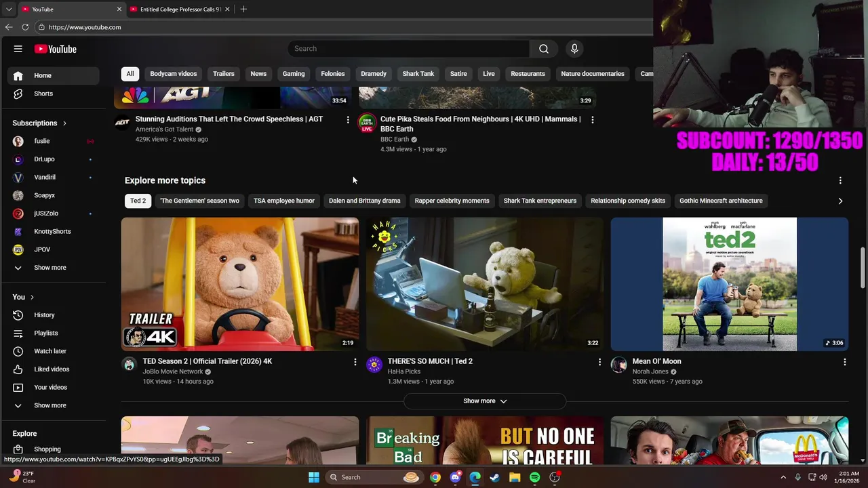
Task: Open America's Got Talent channel link
Action: (x=164, y=129)
